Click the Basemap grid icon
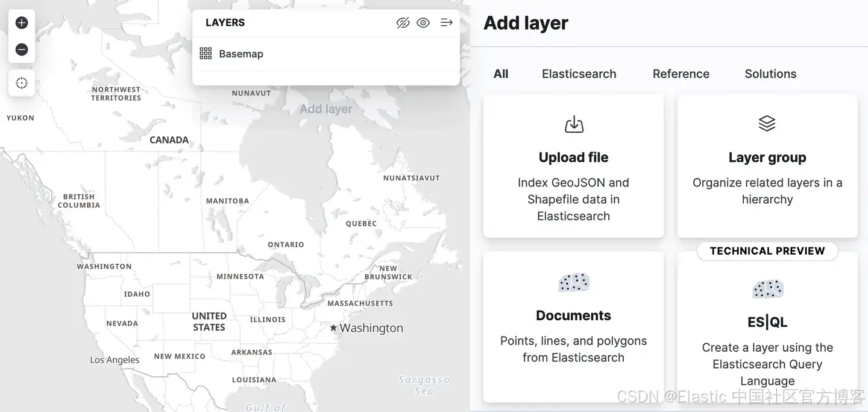 tap(206, 54)
